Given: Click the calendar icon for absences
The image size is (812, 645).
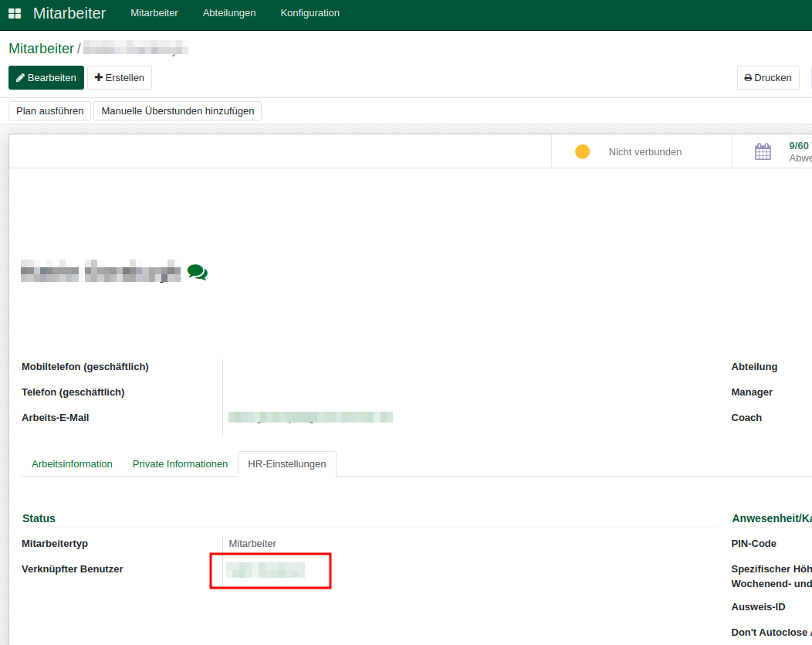Looking at the screenshot, I should 763,152.
